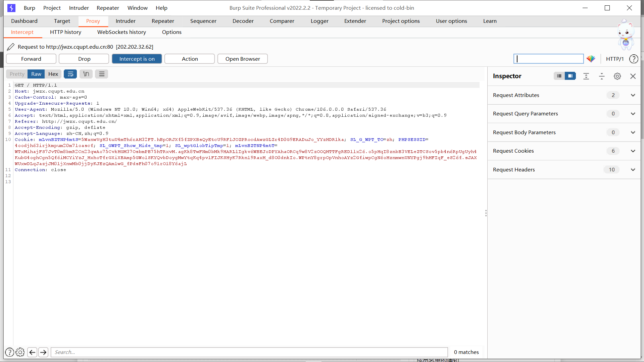Click the HTTP/1 protocol label
Screen dimensions: 644x362
615,59
